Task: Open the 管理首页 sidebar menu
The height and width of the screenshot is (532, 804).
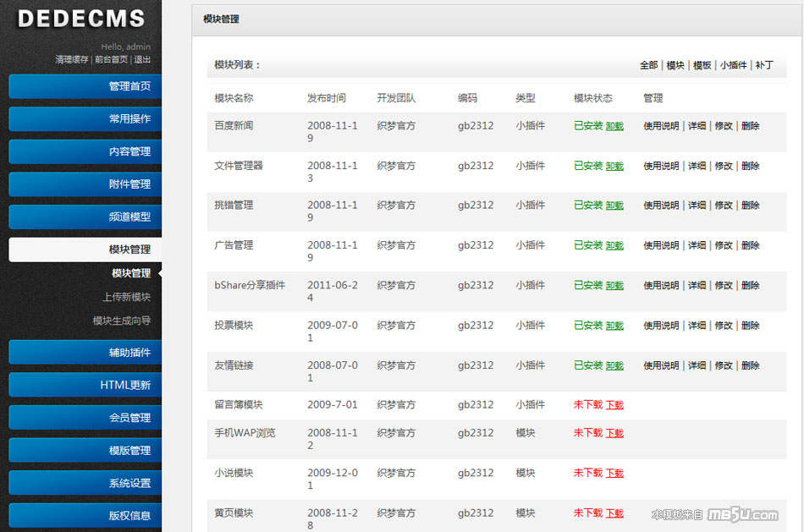Action: (85, 86)
